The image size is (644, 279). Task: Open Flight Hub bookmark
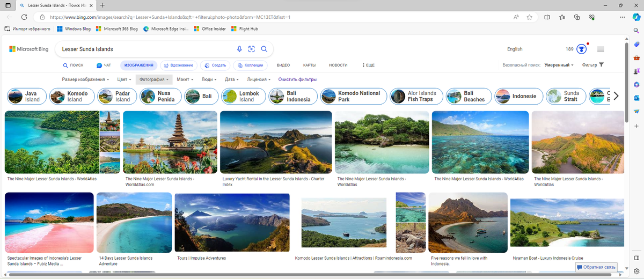pyautogui.click(x=245, y=29)
